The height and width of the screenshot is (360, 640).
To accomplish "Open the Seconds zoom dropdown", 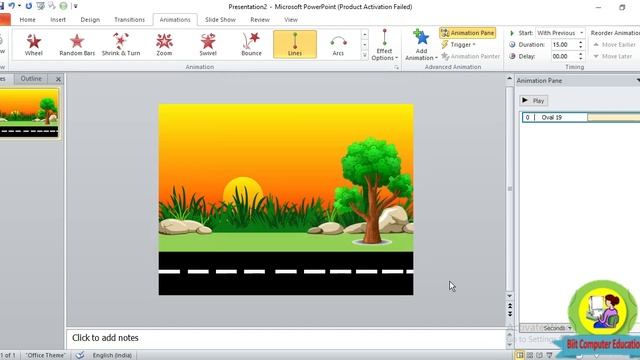I will point(557,328).
